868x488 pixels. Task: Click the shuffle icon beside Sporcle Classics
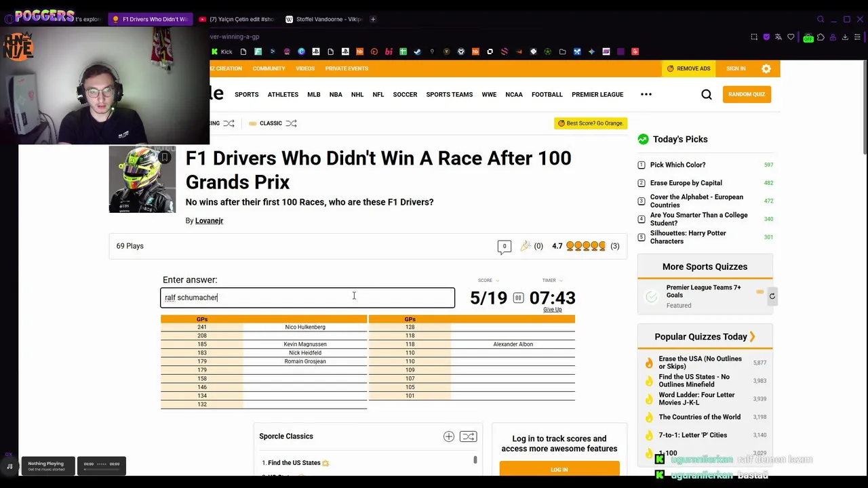(x=468, y=436)
